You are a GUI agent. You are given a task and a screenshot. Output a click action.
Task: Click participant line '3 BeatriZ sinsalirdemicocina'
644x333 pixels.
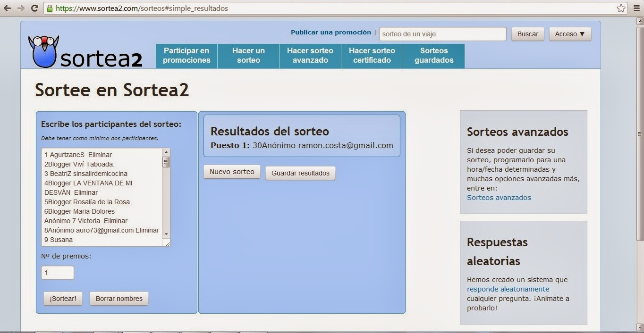[86, 174]
